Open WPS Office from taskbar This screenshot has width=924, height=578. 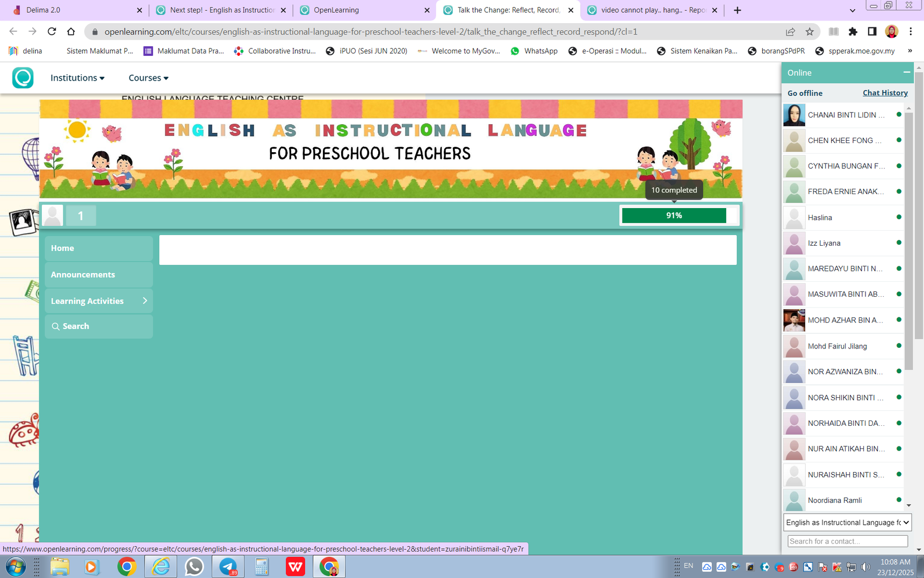[x=295, y=567]
